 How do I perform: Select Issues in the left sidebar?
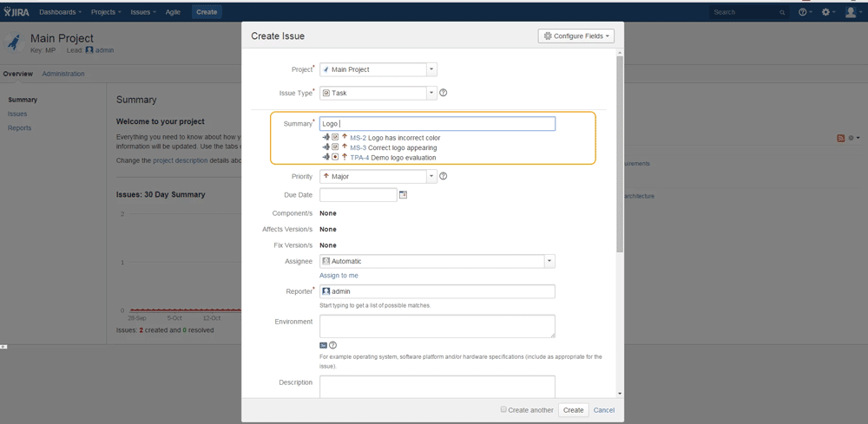[17, 114]
